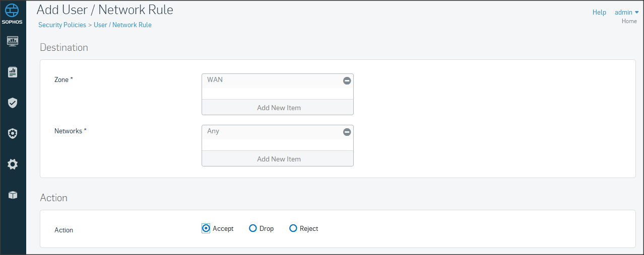Viewport: 644px width, 255px height.
Task: Remove WAN from the Zone list
Action: tap(347, 80)
